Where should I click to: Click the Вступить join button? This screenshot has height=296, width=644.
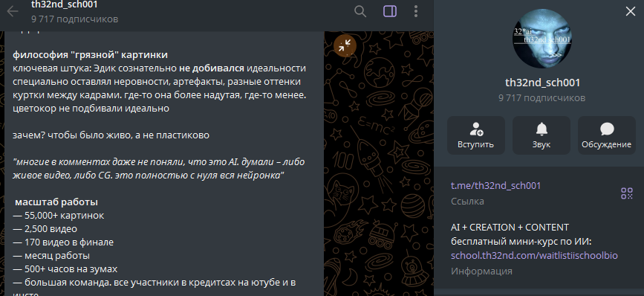(475, 135)
